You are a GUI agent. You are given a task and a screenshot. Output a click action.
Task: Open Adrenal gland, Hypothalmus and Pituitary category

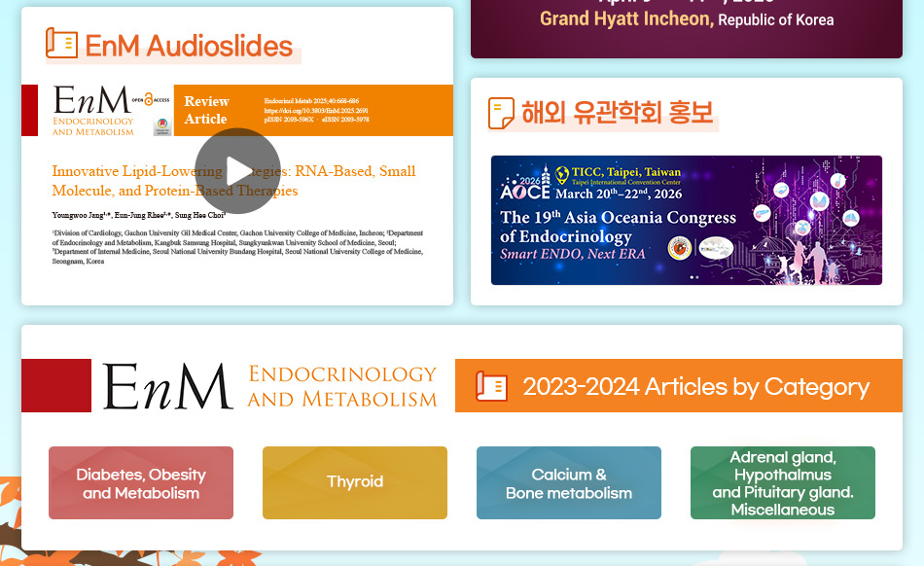[783, 483]
